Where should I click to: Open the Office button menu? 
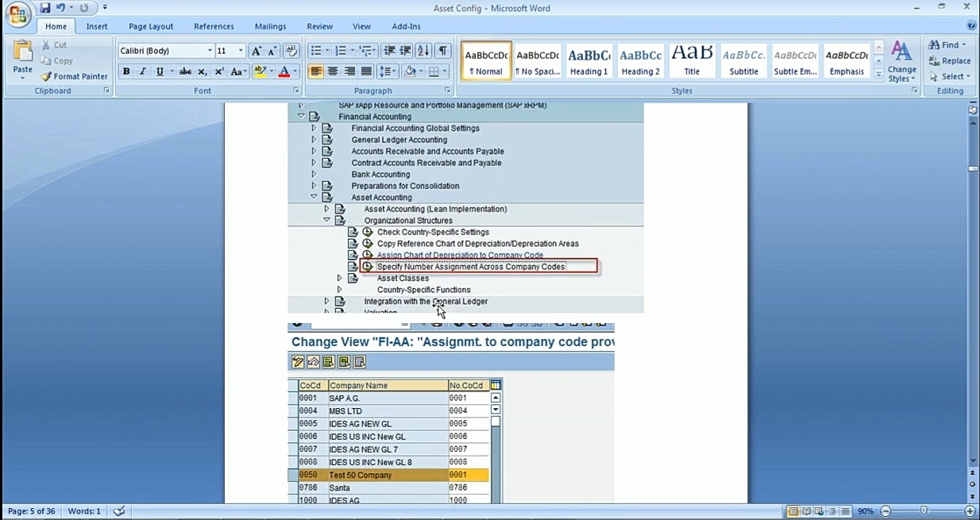coord(18,13)
